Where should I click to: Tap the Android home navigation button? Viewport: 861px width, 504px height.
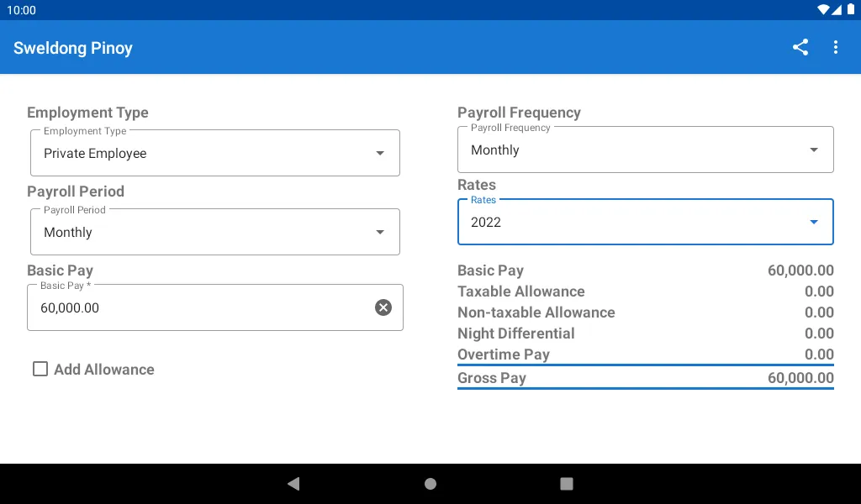pyautogui.click(x=430, y=483)
